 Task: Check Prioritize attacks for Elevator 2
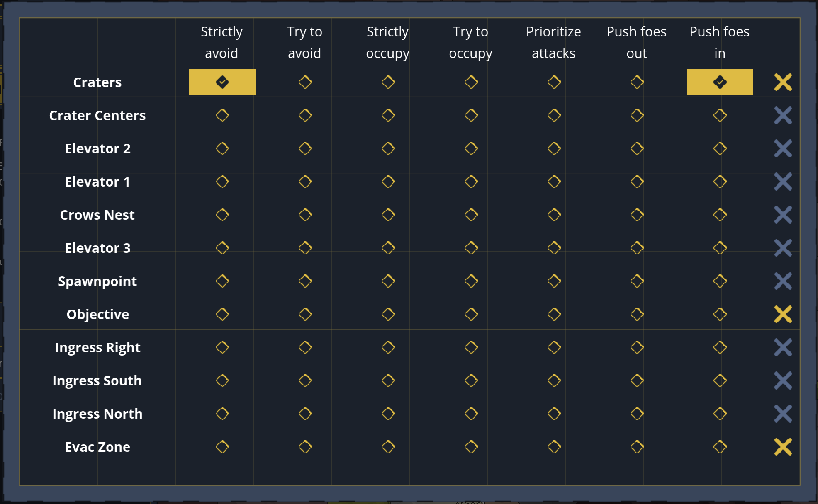[554, 148]
